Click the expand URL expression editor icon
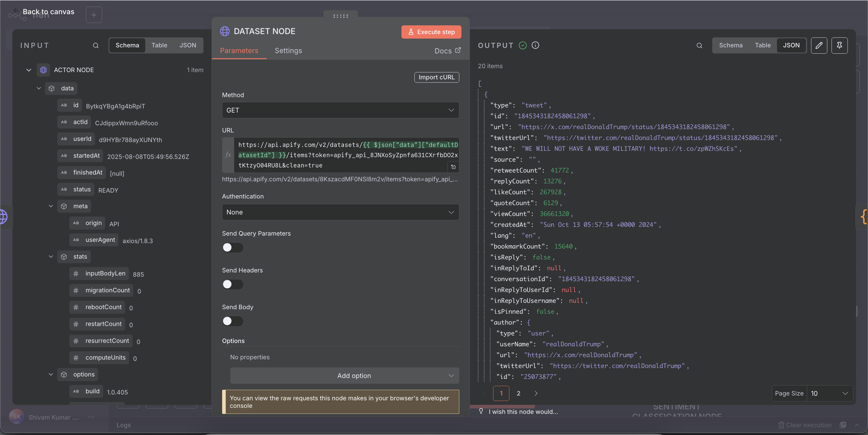This screenshot has width=868, height=435. [453, 167]
